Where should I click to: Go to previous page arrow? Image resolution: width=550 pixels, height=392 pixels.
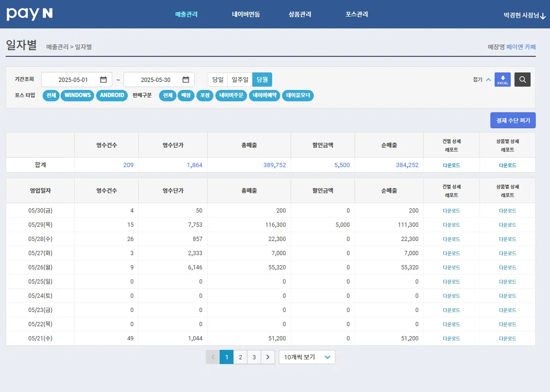tap(213, 357)
